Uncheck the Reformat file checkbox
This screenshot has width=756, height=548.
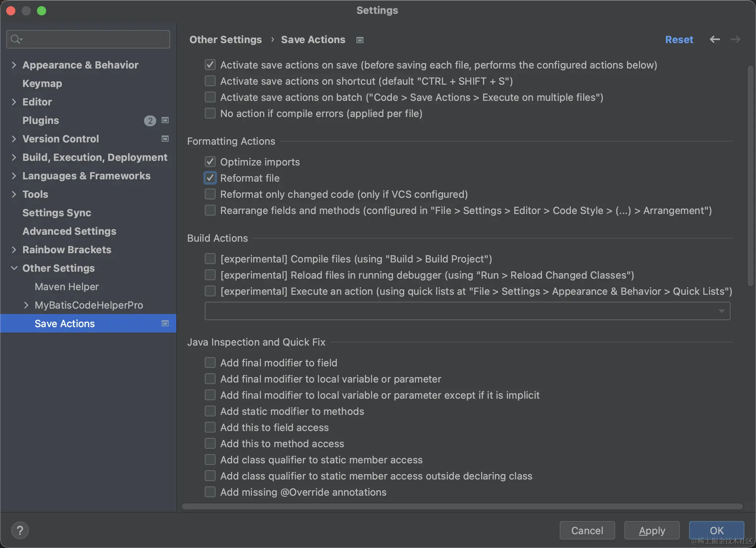(210, 178)
